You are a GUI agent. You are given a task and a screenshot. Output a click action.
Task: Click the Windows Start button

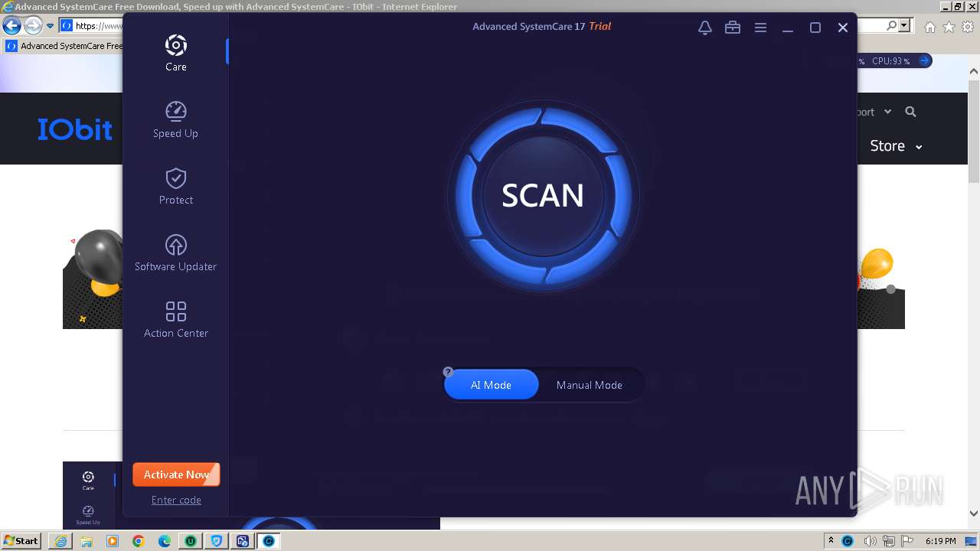pos(21,541)
